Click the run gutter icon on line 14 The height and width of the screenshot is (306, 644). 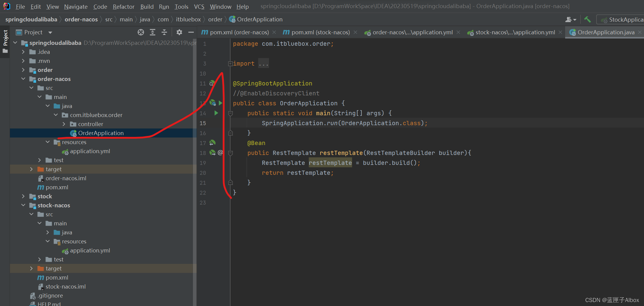[216, 113]
